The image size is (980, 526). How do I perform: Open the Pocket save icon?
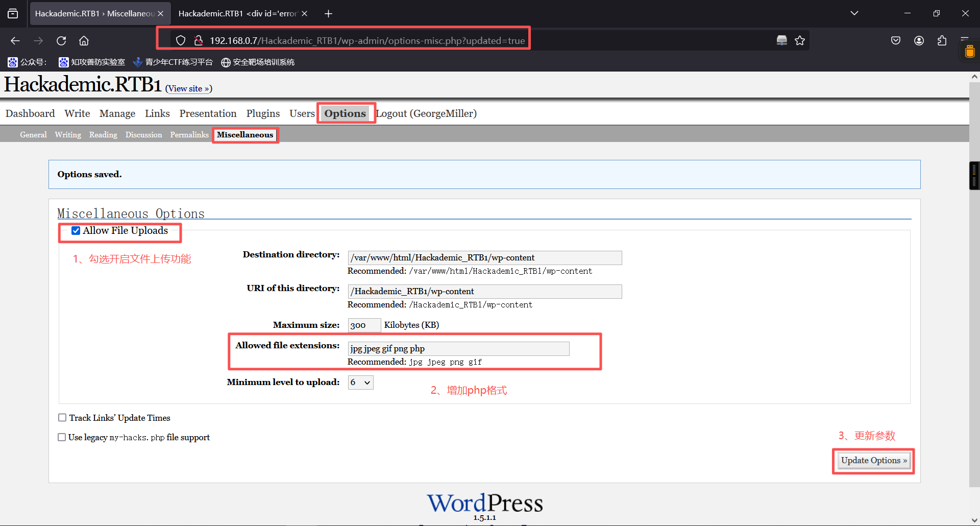pyautogui.click(x=896, y=40)
